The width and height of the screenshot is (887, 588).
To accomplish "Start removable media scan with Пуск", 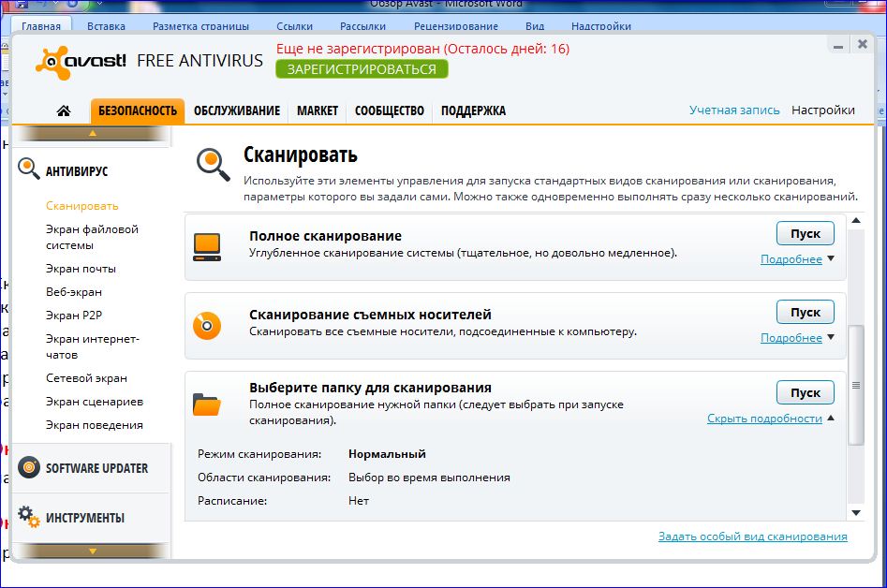I will [x=805, y=312].
